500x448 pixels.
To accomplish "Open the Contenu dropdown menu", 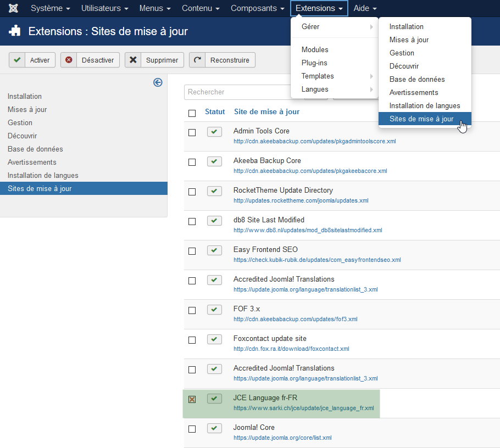I will [x=201, y=8].
